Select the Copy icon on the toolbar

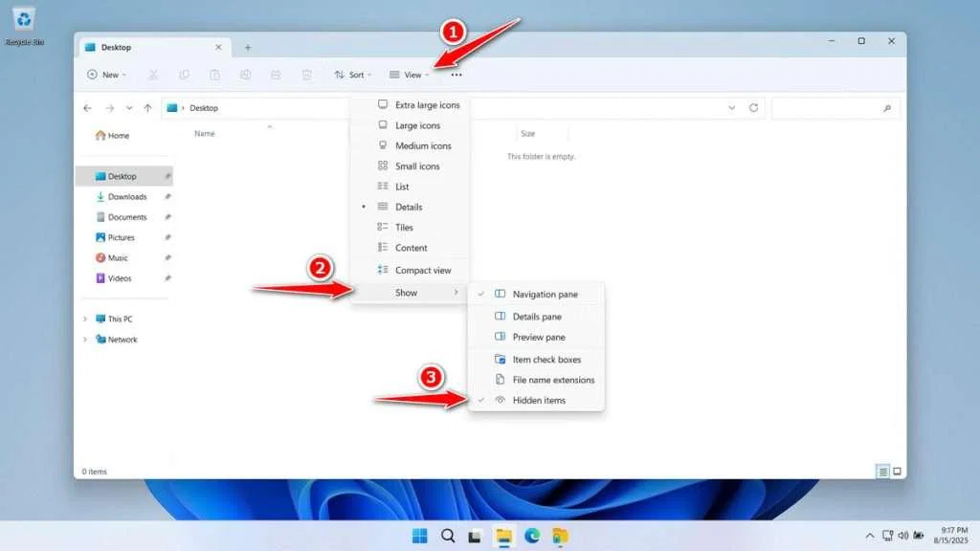click(x=184, y=75)
